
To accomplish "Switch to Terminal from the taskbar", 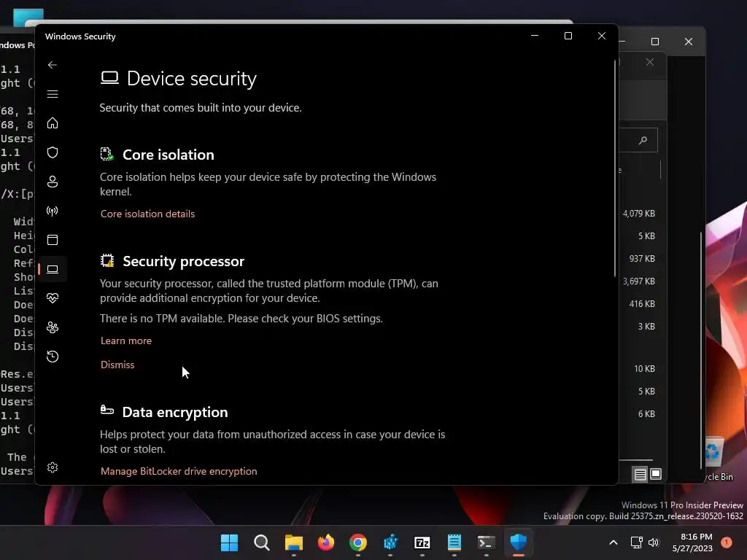I will pos(487,542).
